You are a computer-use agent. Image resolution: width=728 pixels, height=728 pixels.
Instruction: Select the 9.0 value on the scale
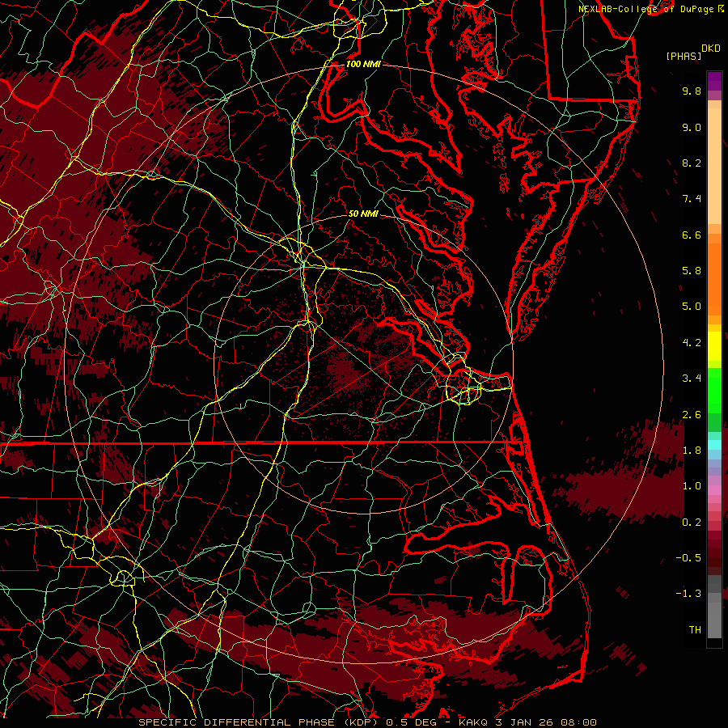692,127
